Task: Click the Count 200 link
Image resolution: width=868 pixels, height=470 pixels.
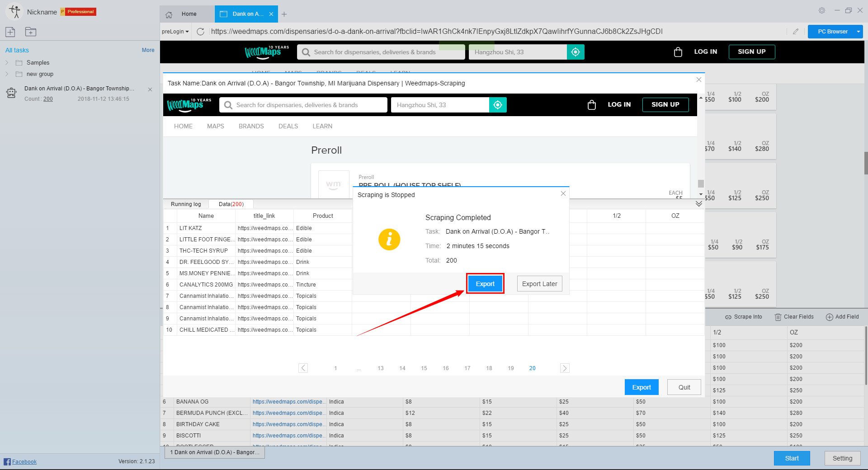Action: 48,99
